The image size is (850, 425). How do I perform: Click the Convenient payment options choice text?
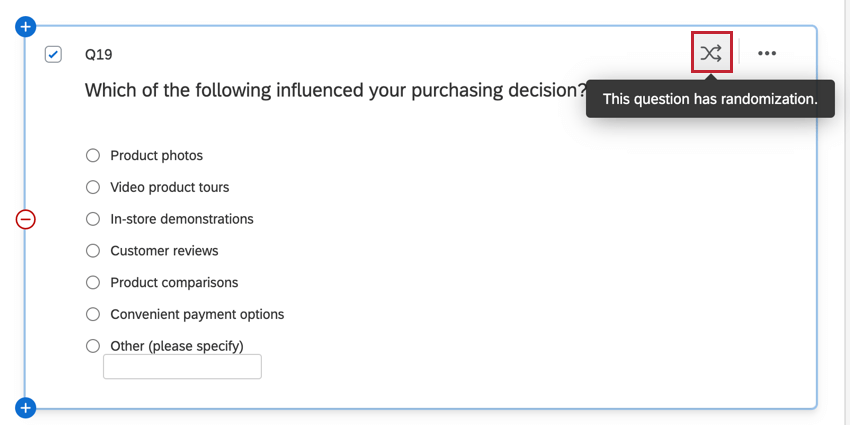pyautogui.click(x=197, y=314)
